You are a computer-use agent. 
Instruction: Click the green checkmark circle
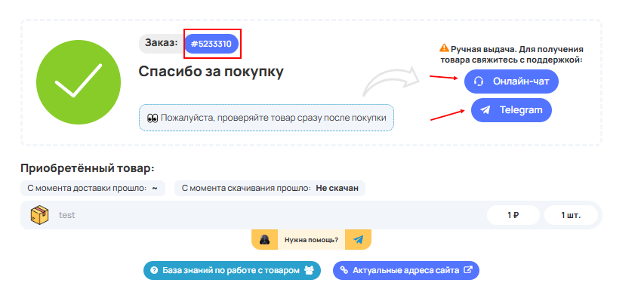tap(79, 82)
